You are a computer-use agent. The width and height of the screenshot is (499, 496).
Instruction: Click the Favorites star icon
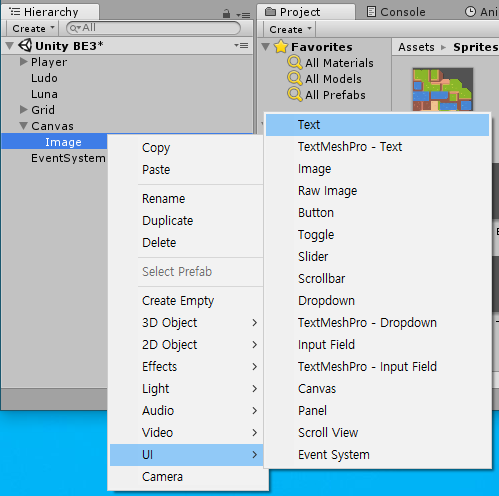[x=281, y=47]
